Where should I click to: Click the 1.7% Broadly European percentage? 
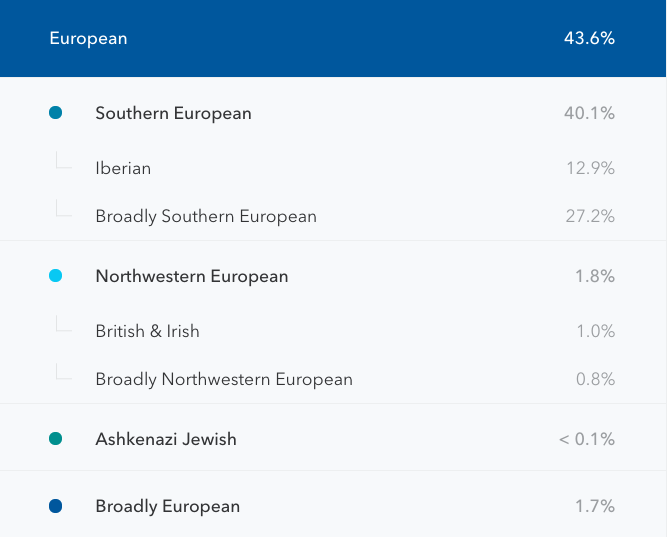click(x=595, y=506)
